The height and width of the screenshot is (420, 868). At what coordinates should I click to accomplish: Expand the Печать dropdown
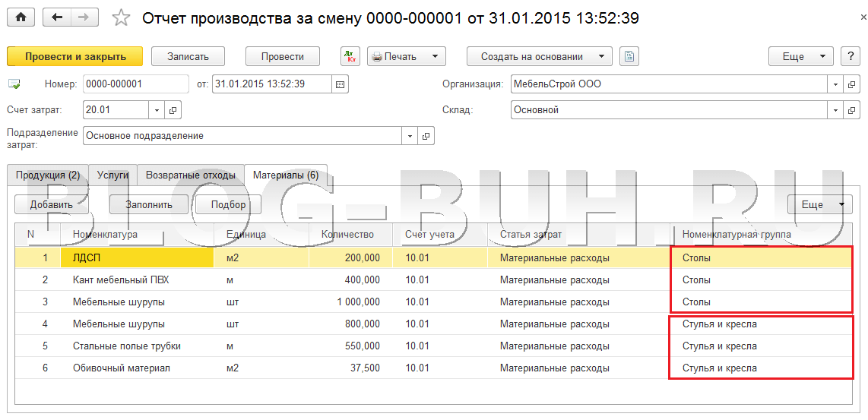coord(435,56)
